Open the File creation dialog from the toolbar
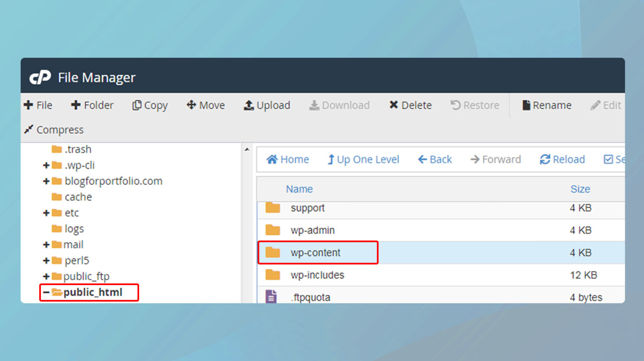 [38, 105]
